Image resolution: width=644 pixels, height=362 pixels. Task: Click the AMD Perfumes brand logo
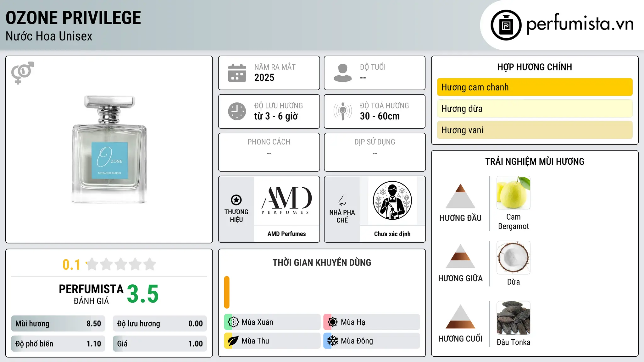pyautogui.click(x=286, y=200)
